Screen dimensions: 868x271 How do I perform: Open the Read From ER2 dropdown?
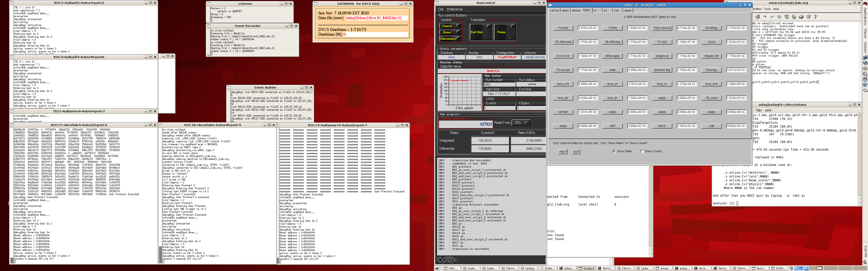pyautogui.click(x=521, y=123)
